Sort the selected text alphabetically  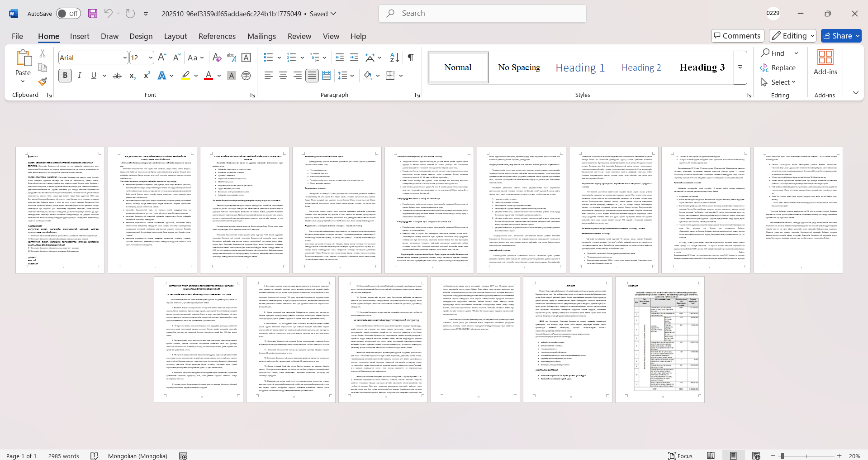pyautogui.click(x=394, y=57)
